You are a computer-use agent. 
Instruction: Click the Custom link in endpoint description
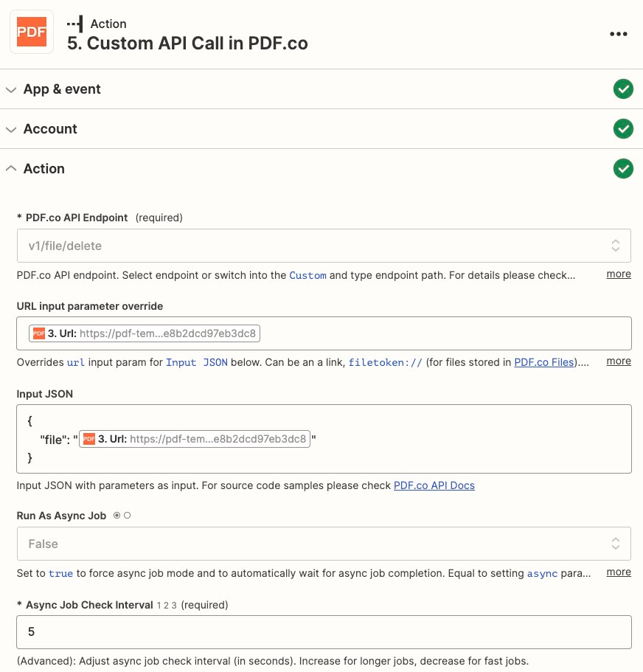[308, 275]
